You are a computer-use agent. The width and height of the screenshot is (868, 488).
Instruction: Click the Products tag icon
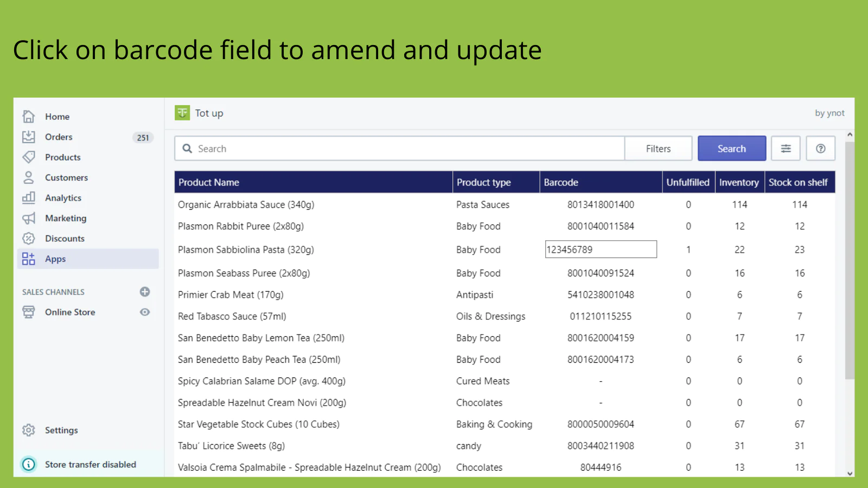click(29, 157)
